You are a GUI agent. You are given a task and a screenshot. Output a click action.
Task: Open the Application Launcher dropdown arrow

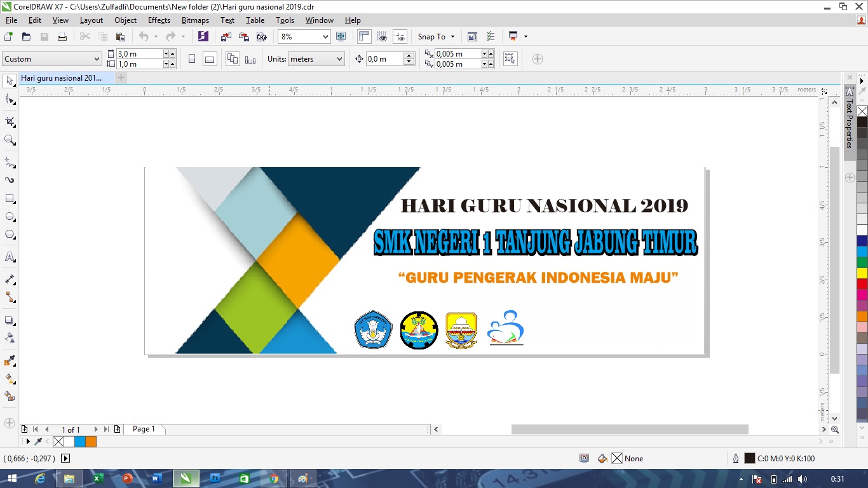pyautogui.click(x=526, y=37)
